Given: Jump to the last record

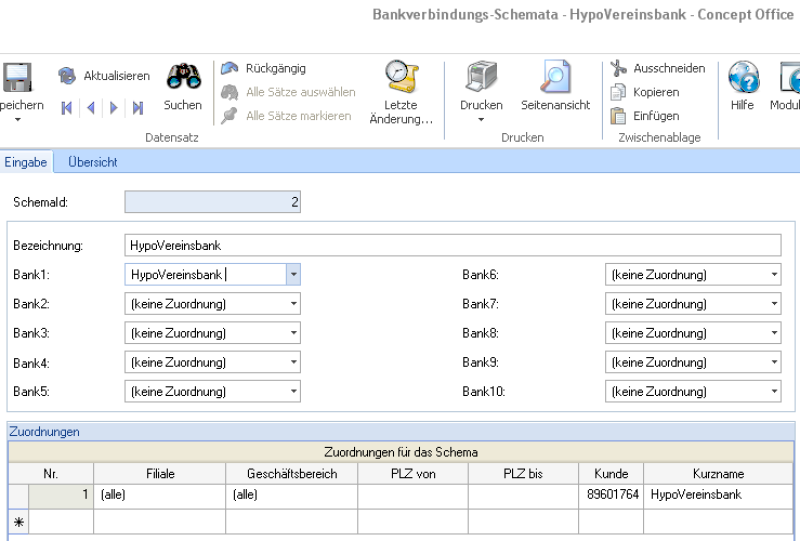Looking at the screenshot, I should [138, 108].
